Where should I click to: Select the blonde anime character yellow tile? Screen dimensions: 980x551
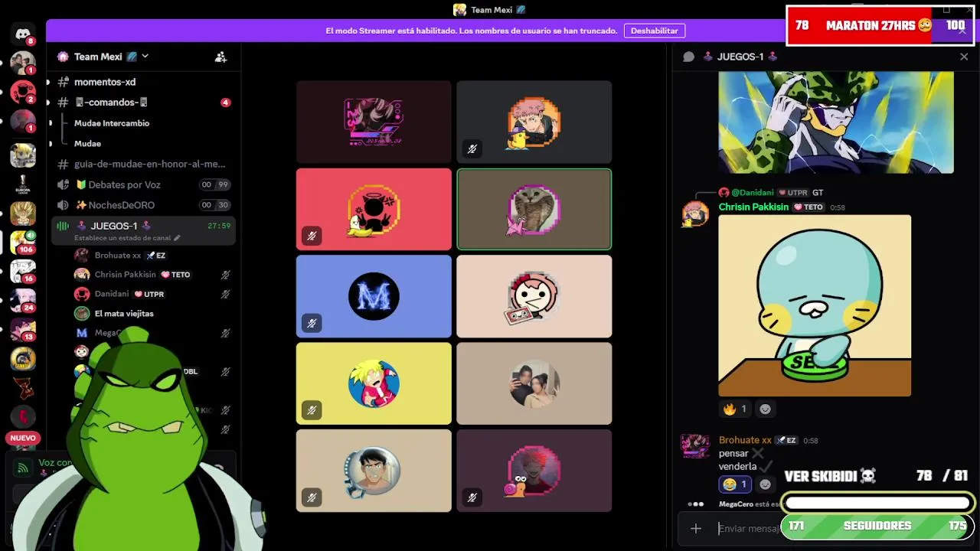pos(374,383)
